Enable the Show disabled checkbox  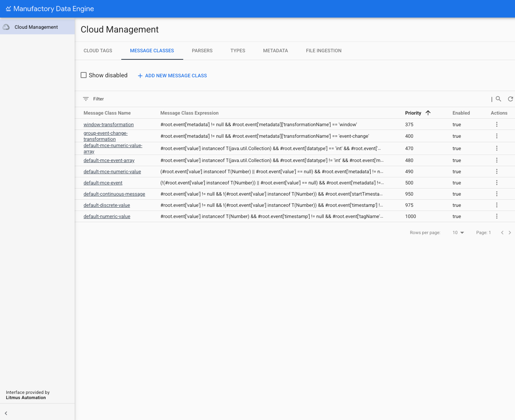(84, 75)
